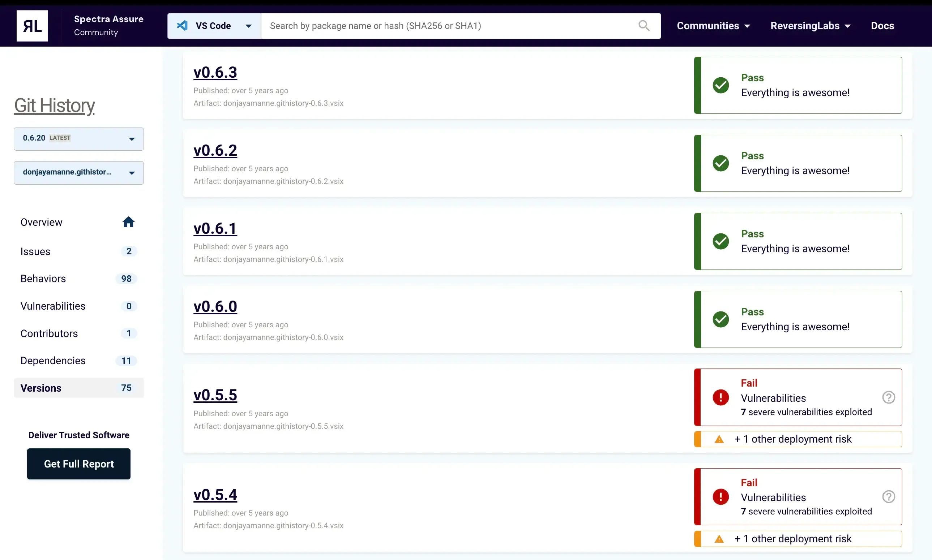Screen dimensions: 932x560
Task: Click warning triangle under v0.5.4
Action: (x=719, y=539)
